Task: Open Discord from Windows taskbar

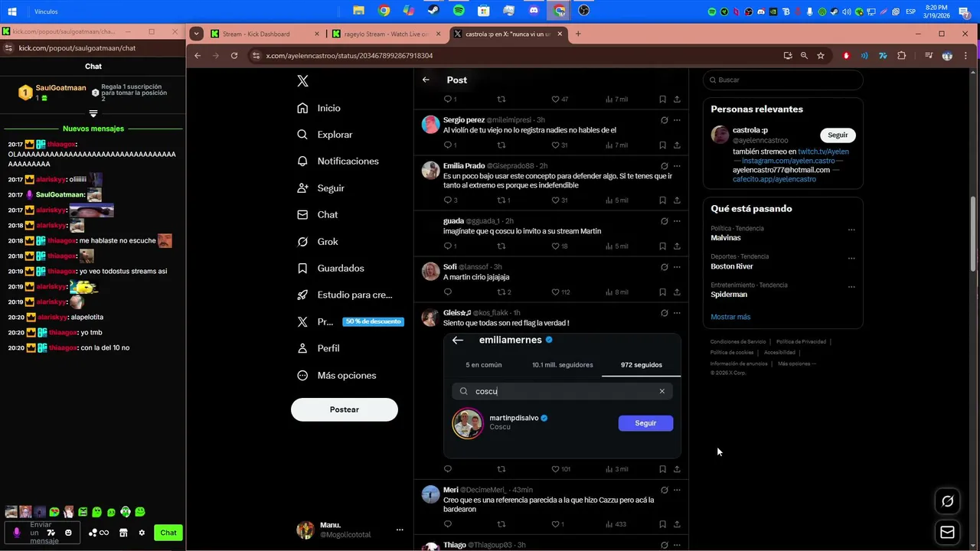Action: (534, 11)
